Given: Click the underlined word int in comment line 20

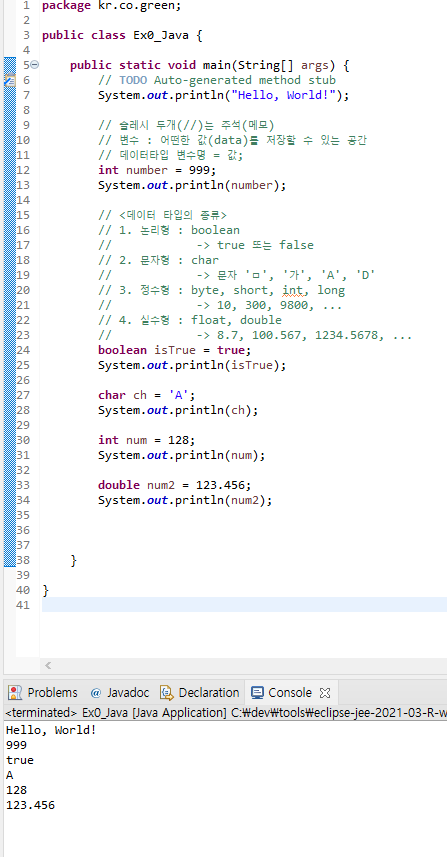Looking at the screenshot, I should [292, 290].
